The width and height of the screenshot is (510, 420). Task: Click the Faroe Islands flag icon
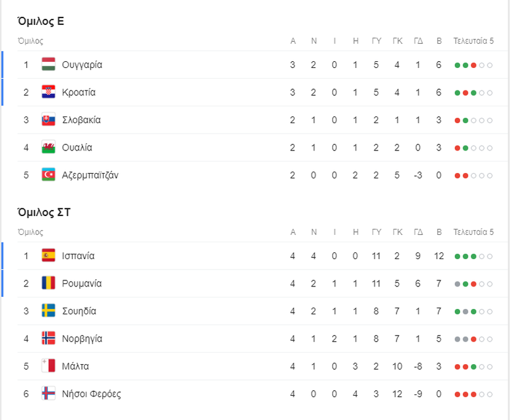[49, 394]
